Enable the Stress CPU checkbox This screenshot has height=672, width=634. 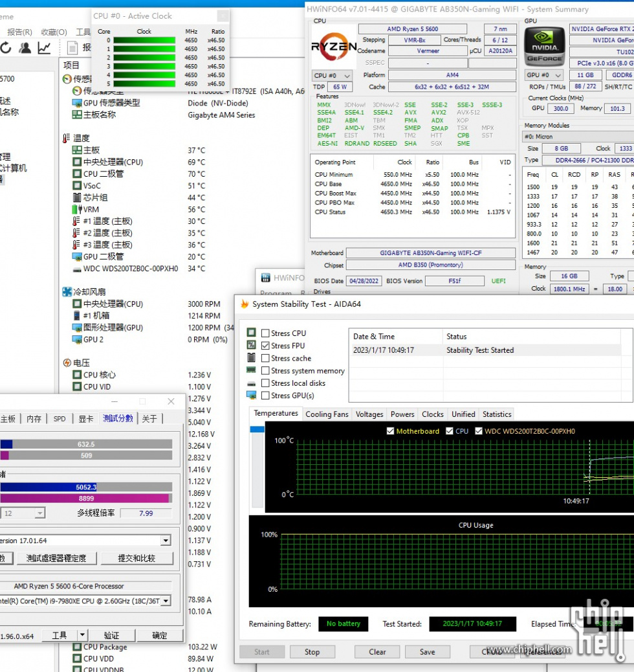pyautogui.click(x=266, y=333)
